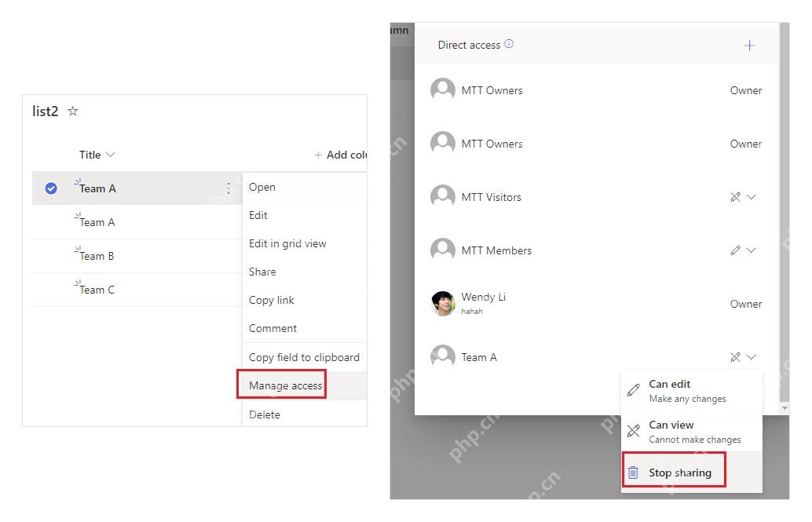Click Stop sharing option
Screen dimensions: 812x522
(692, 473)
